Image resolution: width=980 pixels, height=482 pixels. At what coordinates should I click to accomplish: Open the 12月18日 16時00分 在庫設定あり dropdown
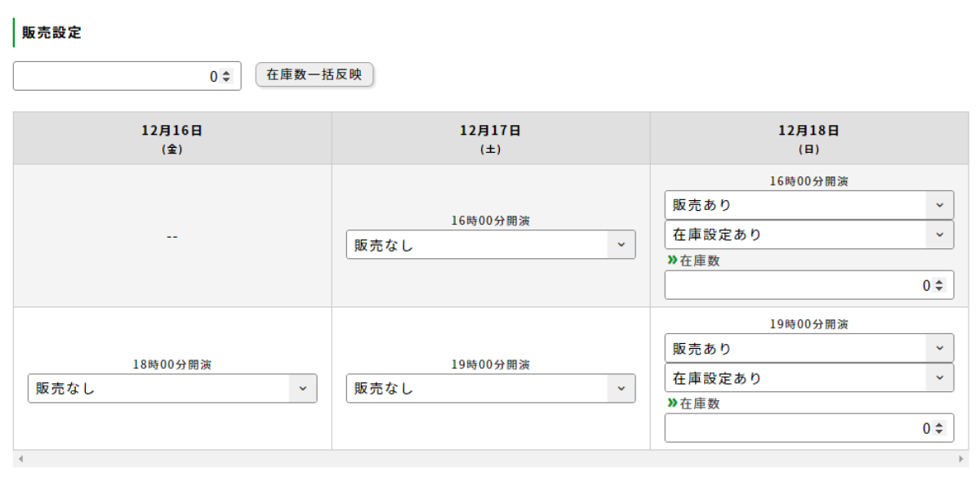808,234
